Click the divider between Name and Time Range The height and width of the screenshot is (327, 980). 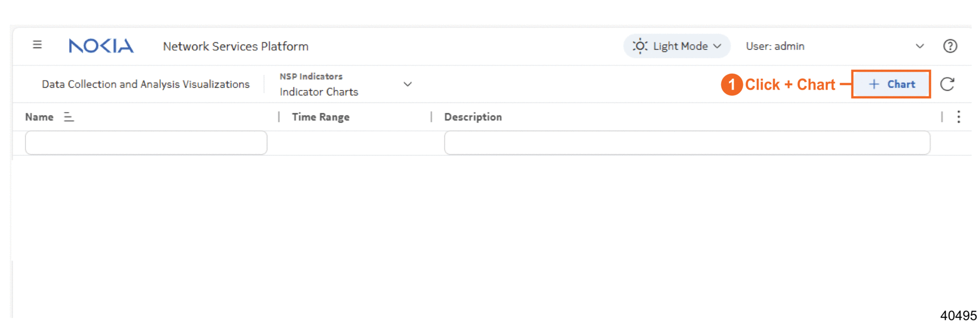tap(279, 117)
